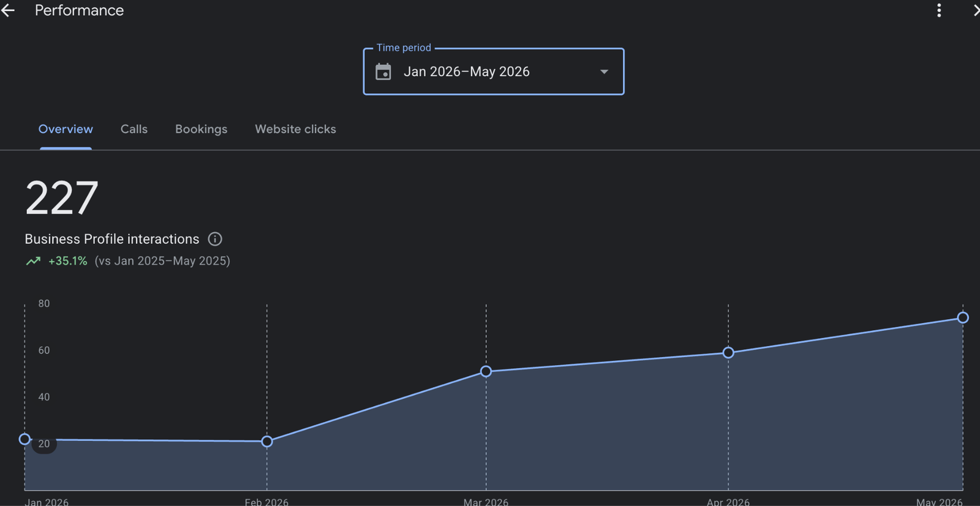Open the Jan 2026–May 2026 period selector
Screen dimensions: 980x506
point(494,72)
